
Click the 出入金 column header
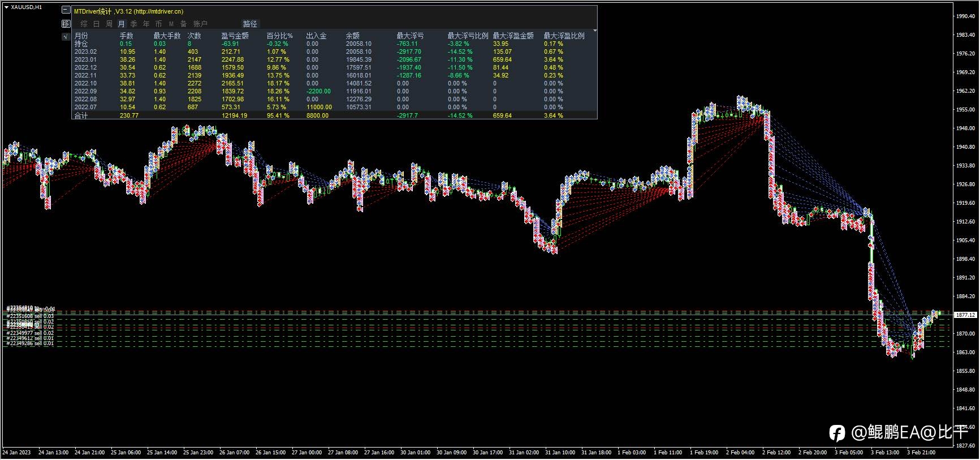tap(316, 36)
